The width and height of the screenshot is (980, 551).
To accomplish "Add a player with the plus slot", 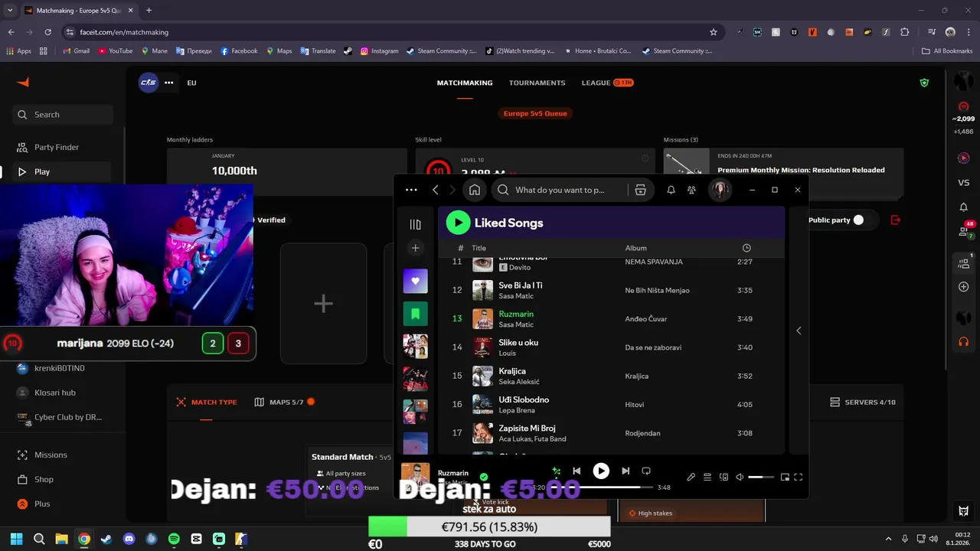I will (x=323, y=303).
